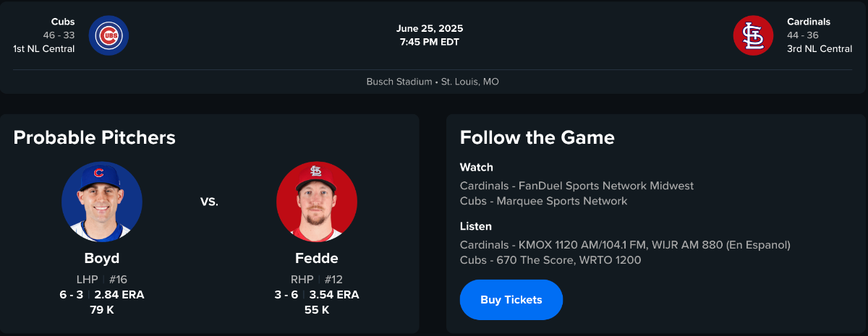Screen dimensions: 868x336
Task: Click pitcher name Boyd
Action: 102,259
